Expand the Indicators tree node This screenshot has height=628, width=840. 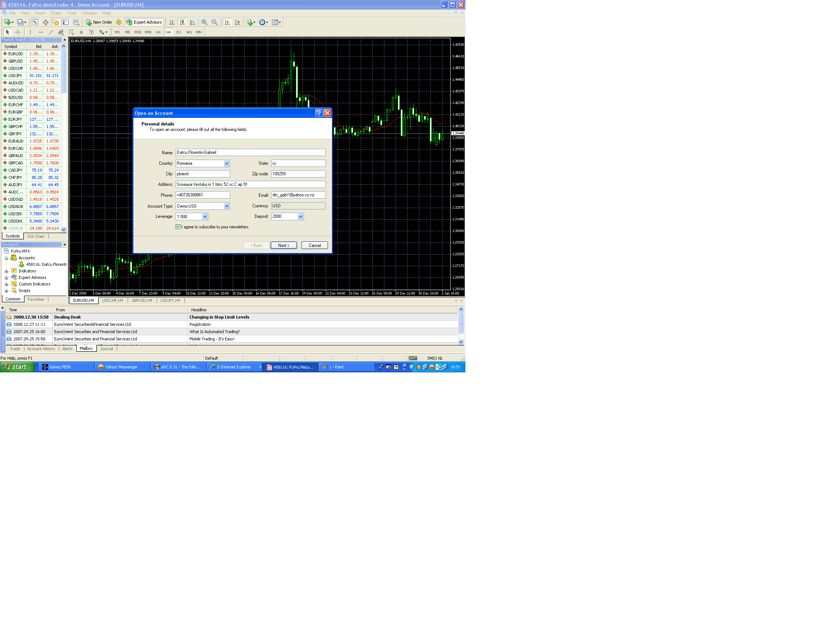(7, 272)
